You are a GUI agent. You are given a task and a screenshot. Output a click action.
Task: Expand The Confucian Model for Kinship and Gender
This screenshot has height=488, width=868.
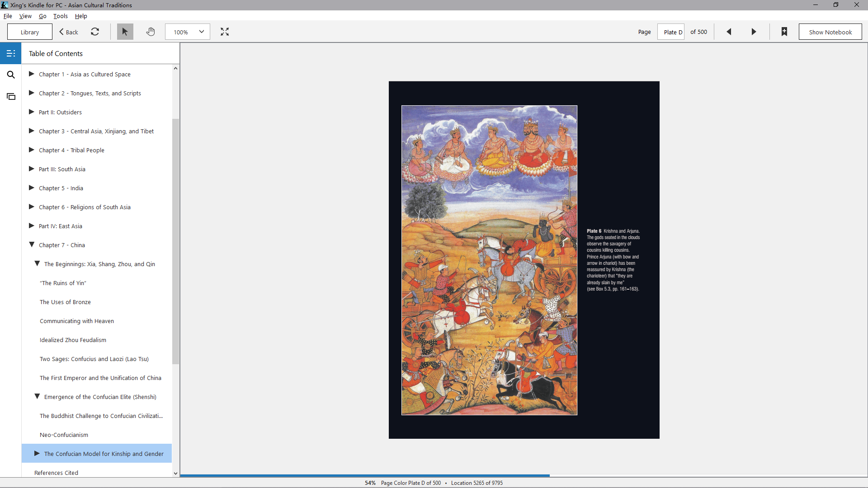[37, 453]
